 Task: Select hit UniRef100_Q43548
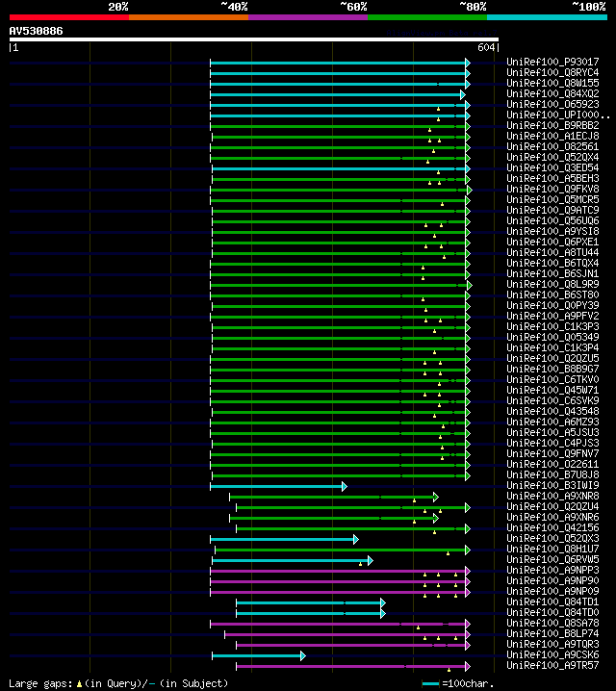(x=552, y=411)
